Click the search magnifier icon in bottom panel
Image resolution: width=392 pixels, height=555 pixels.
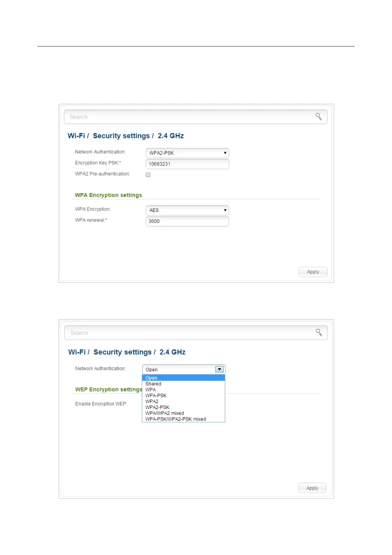tap(319, 332)
